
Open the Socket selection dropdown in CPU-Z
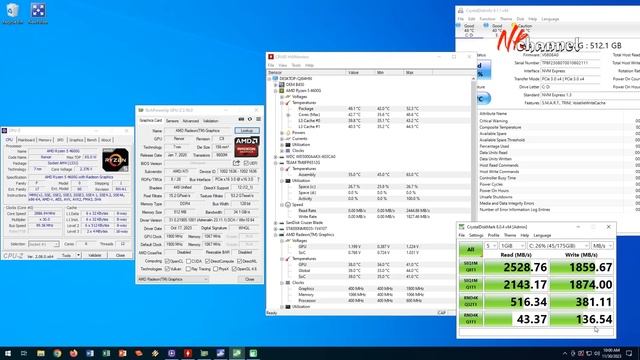44,244
